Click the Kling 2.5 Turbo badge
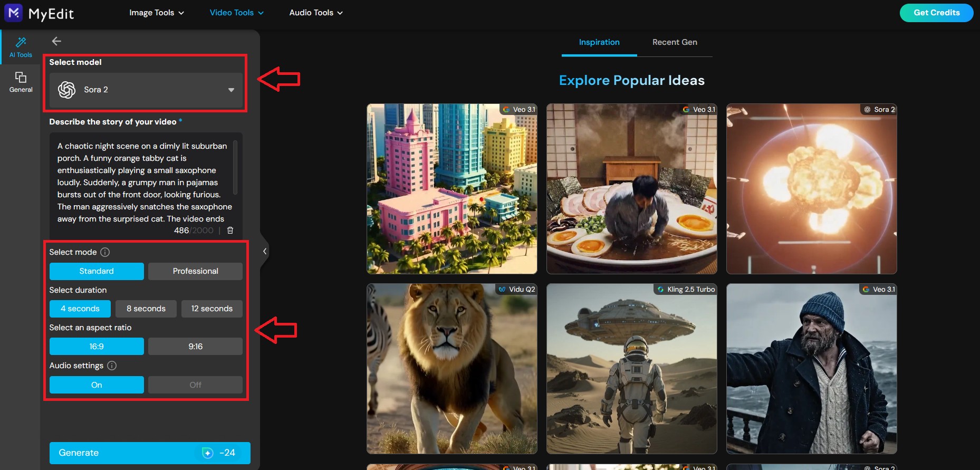The height and width of the screenshot is (470, 980). point(686,290)
